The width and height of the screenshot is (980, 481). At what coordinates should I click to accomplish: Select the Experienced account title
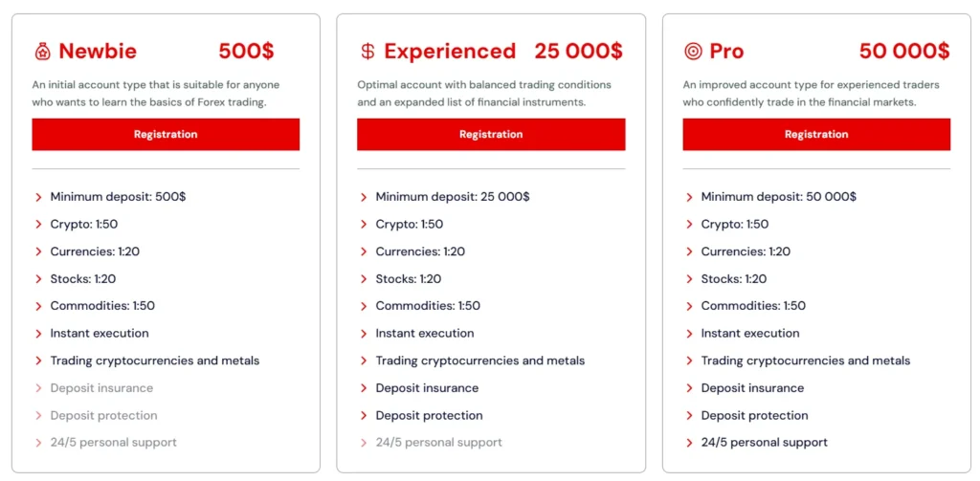pos(450,52)
